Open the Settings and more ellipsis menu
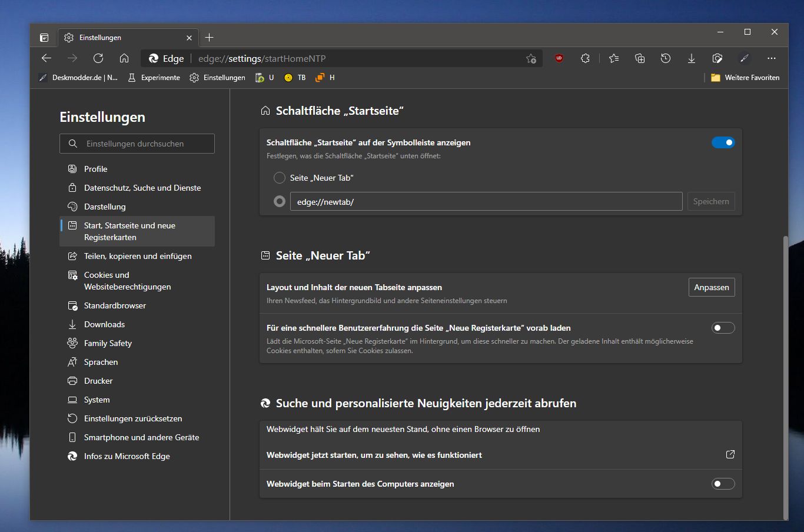The image size is (804, 532). click(x=772, y=58)
